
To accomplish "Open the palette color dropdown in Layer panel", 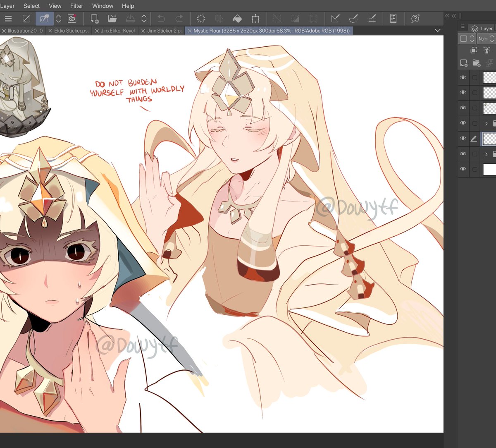I will click(467, 38).
